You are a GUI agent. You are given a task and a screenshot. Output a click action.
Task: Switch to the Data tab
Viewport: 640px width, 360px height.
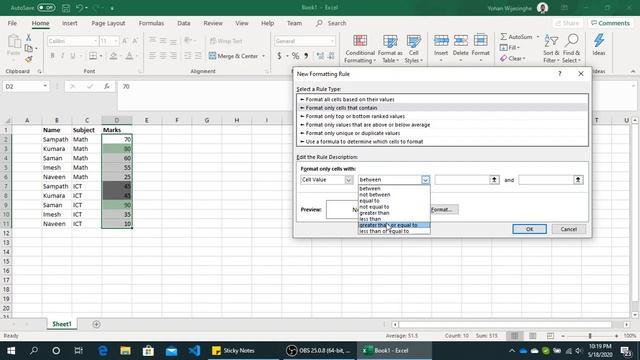(184, 23)
